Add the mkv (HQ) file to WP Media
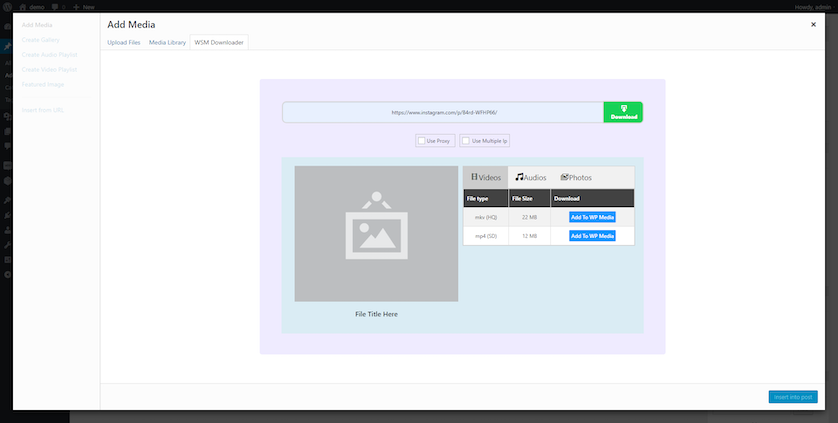Image resolution: width=838 pixels, height=423 pixels. tap(592, 217)
